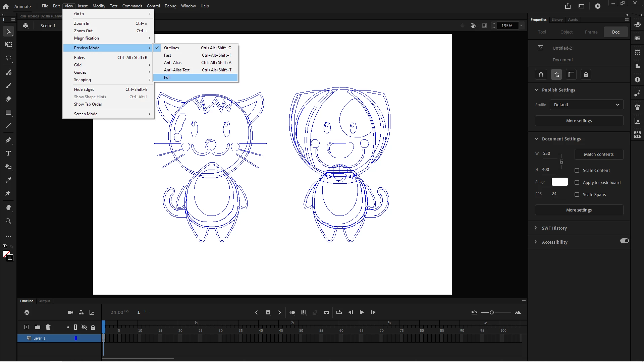Collapse the Publish Settings section

click(x=536, y=90)
